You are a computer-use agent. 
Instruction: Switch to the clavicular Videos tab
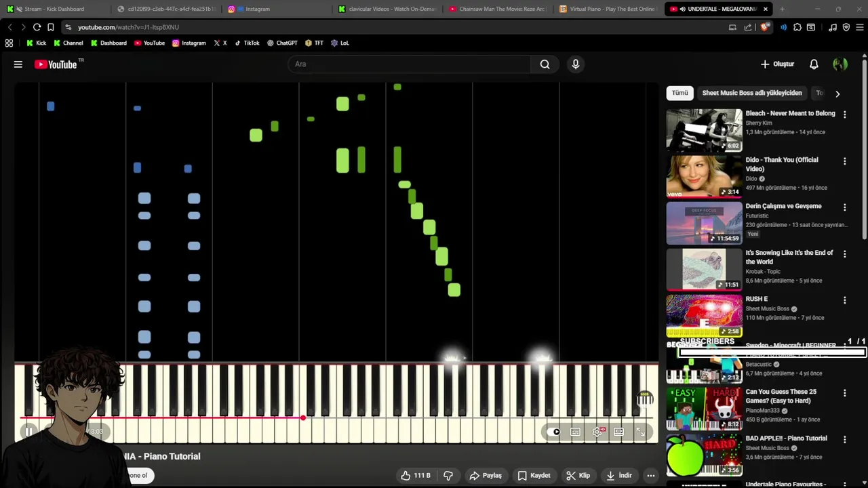click(387, 9)
